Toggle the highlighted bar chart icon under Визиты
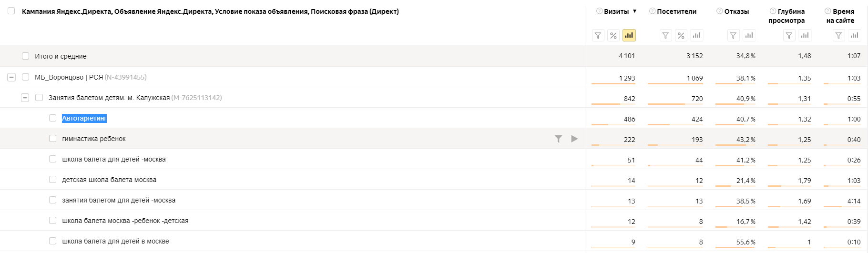Image resolution: width=868 pixels, height=253 pixels. click(x=629, y=35)
